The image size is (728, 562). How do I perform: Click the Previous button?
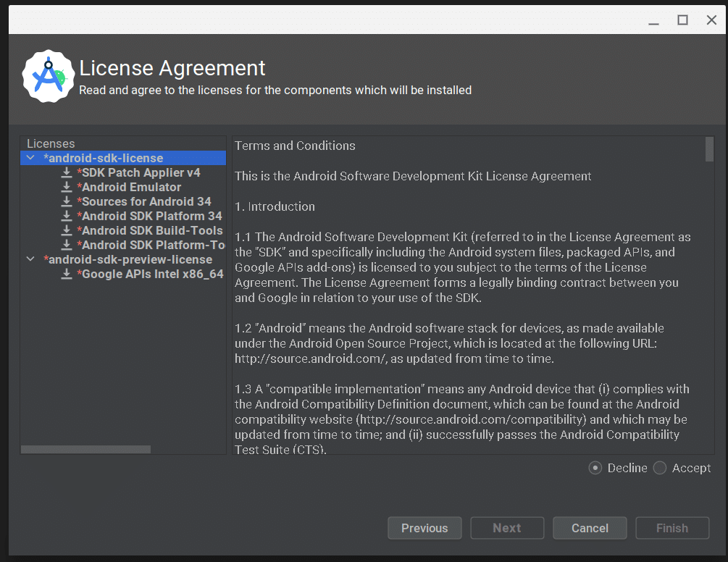424,528
